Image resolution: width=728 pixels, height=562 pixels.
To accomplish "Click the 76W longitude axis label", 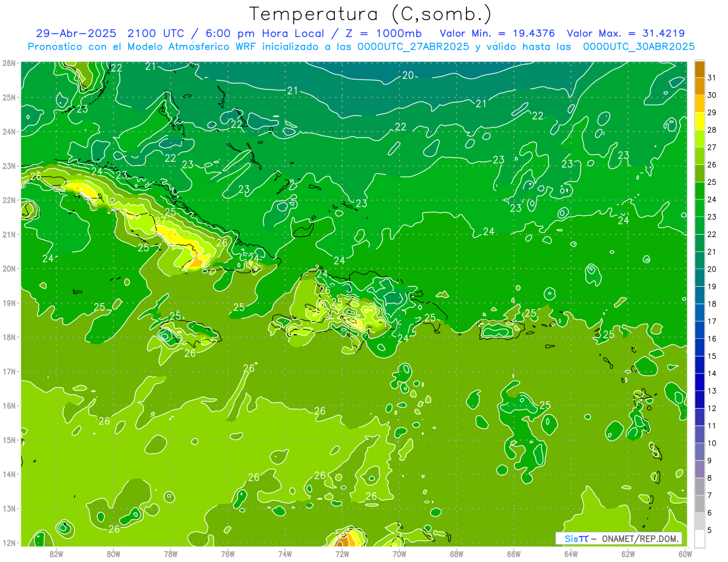I will pos(228,553).
